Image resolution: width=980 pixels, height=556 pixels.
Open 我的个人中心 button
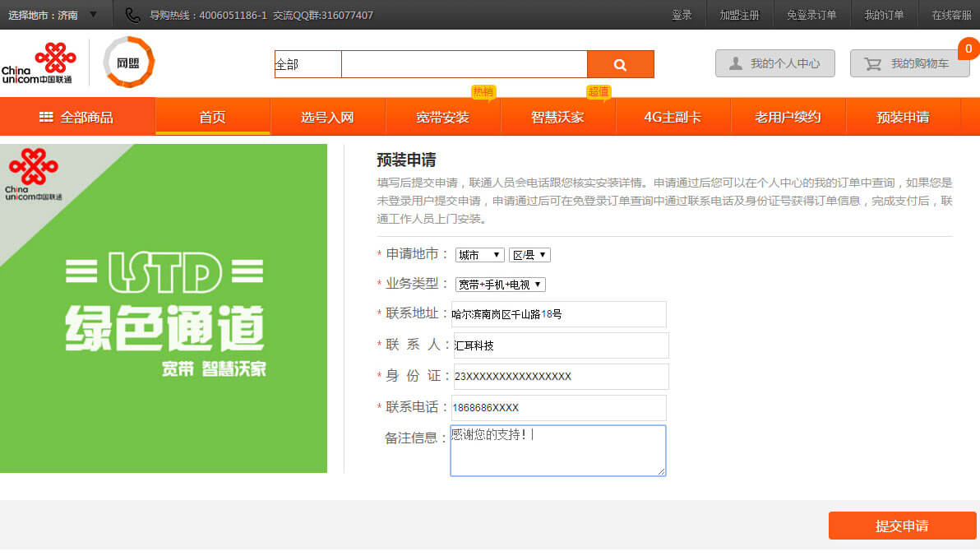coord(775,63)
